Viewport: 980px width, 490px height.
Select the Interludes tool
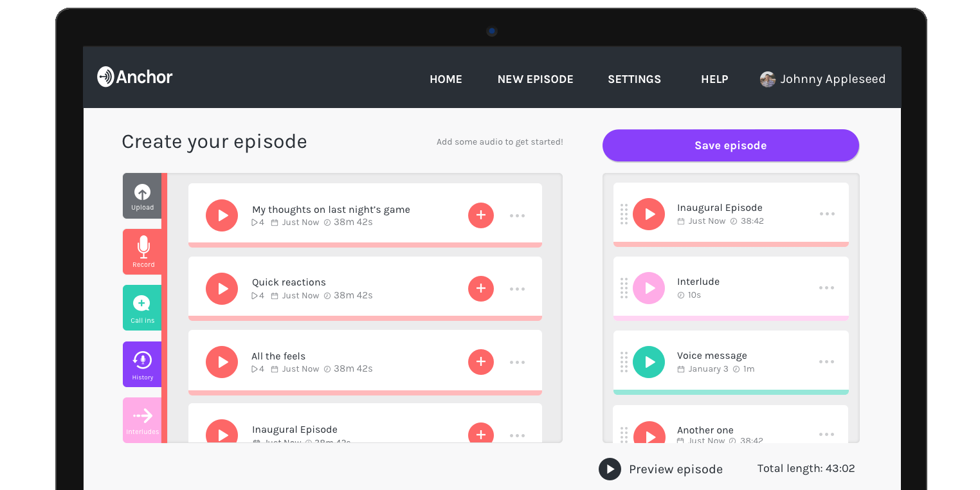(x=142, y=420)
